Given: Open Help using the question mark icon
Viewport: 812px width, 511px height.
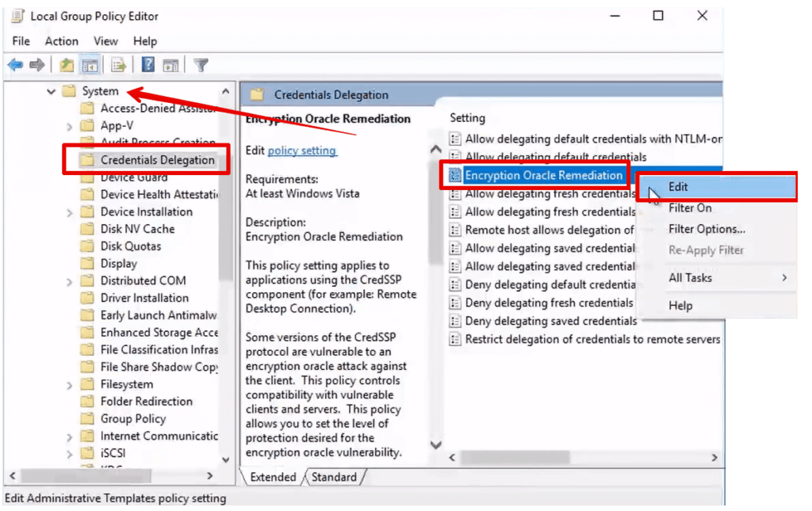Looking at the screenshot, I should coord(148,64).
